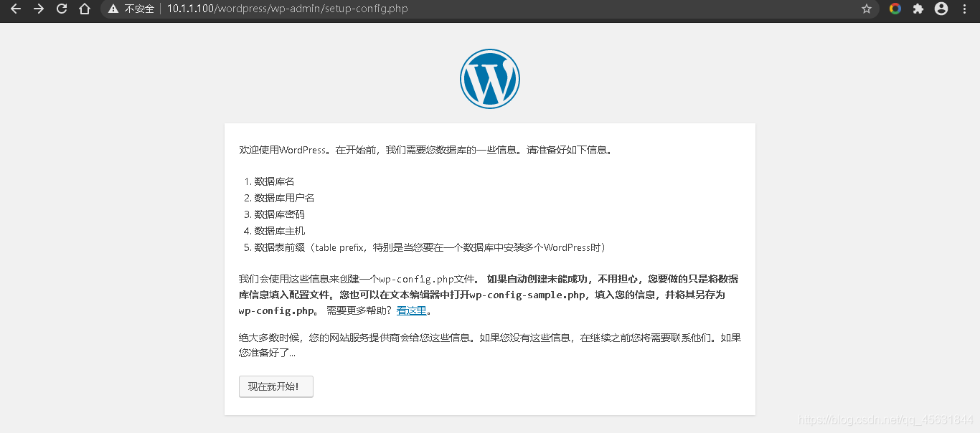Viewport: 980px width, 433px height.
Task: Click the 数据库密码 list item
Action: (279, 214)
